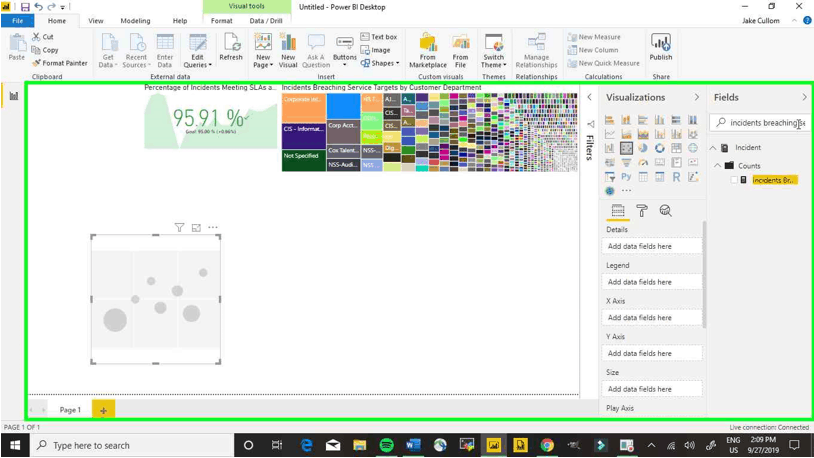
Task: Switch to the Modeling ribbon tab
Action: click(135, 21)
